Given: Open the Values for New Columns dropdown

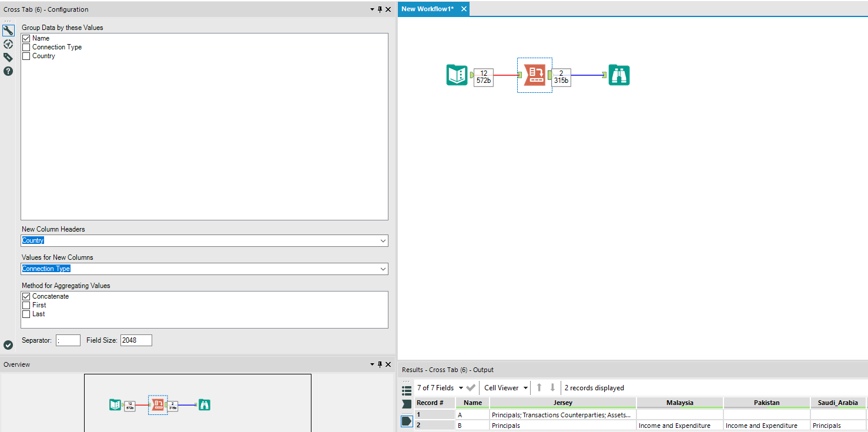Looking at the screenshot, I should [x=383, y=269].
